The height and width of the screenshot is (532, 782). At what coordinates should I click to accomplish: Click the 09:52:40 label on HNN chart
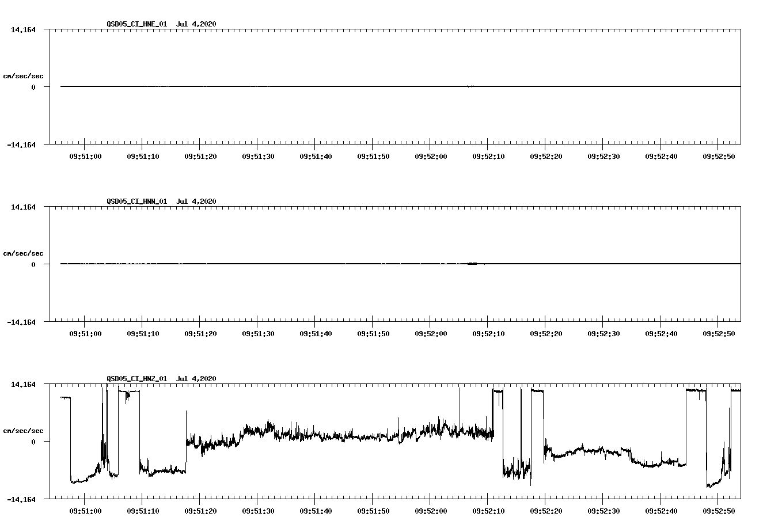(661, 333)
